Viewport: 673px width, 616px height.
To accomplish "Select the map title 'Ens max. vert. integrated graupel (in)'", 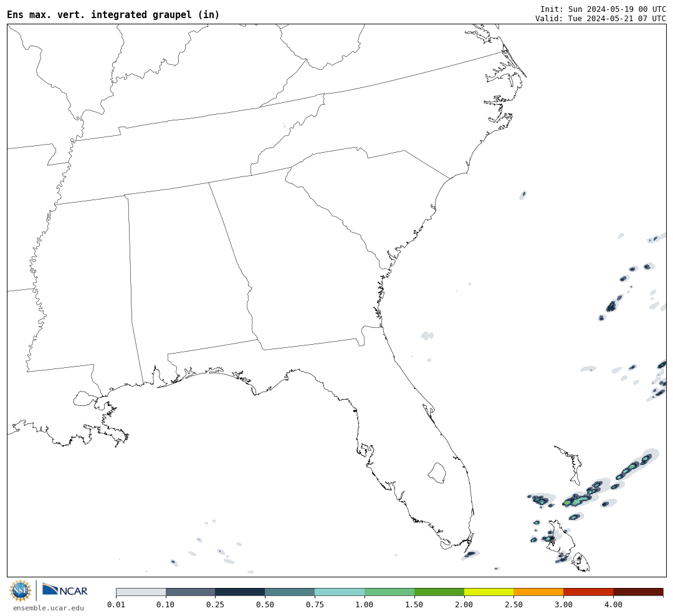I will [113, 14].
